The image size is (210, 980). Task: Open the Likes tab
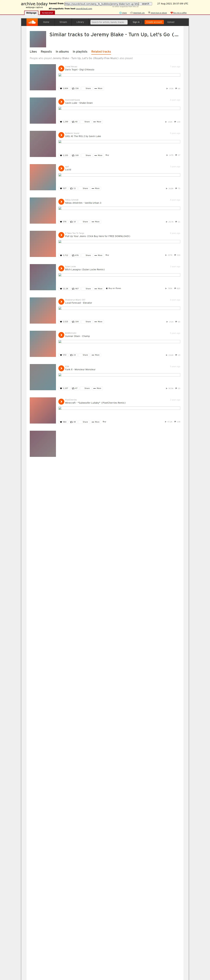tap(33, 52)
